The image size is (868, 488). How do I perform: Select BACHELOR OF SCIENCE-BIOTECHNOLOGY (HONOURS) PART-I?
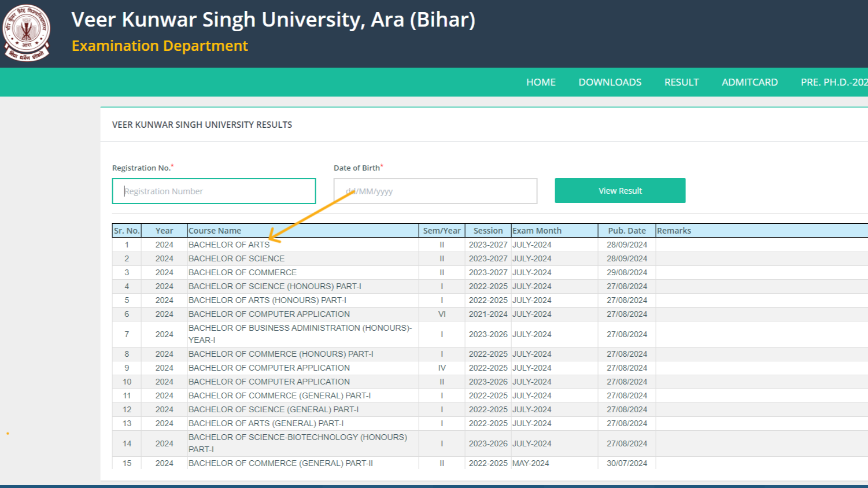(298, 443)
